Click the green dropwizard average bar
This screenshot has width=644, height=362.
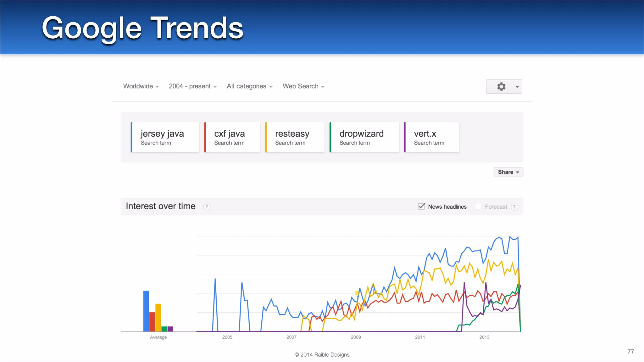pyautogui.click(x=164, y=329)
